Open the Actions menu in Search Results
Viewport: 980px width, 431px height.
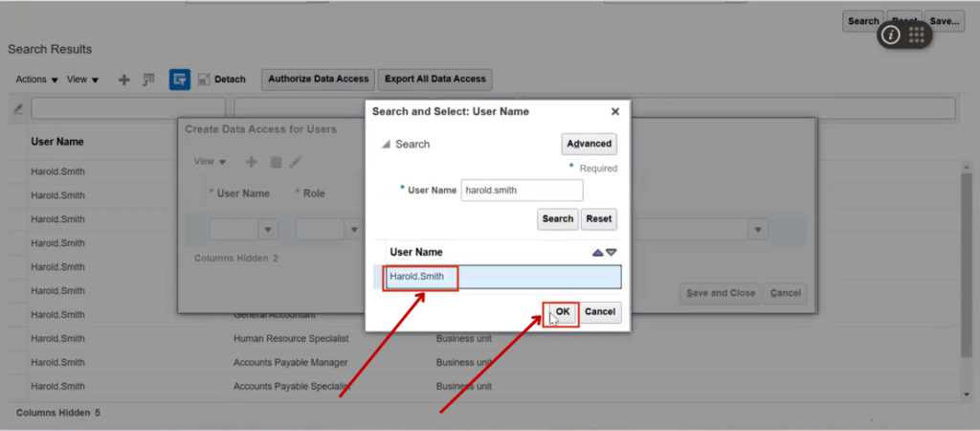point(37,79)
